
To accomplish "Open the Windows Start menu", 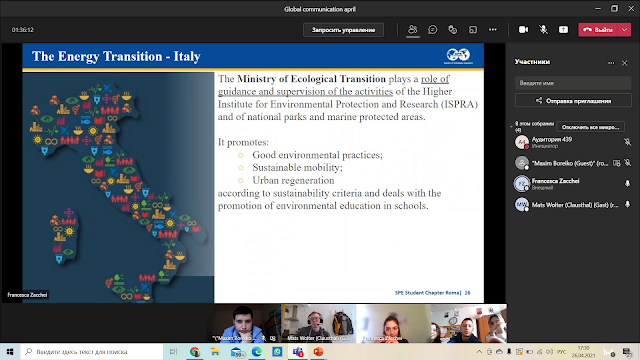I will pyautogui.click(x=10, y=351).
